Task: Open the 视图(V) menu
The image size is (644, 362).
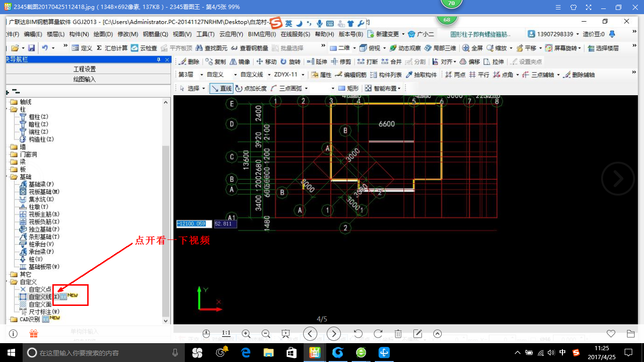Action: [182, 34]
